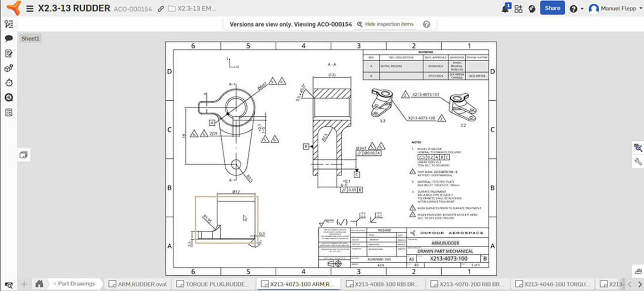Toggle the inspection review icon on right edge
This screenshot has width=644, height=291.
pyautogui.click(x=639, y=147)
